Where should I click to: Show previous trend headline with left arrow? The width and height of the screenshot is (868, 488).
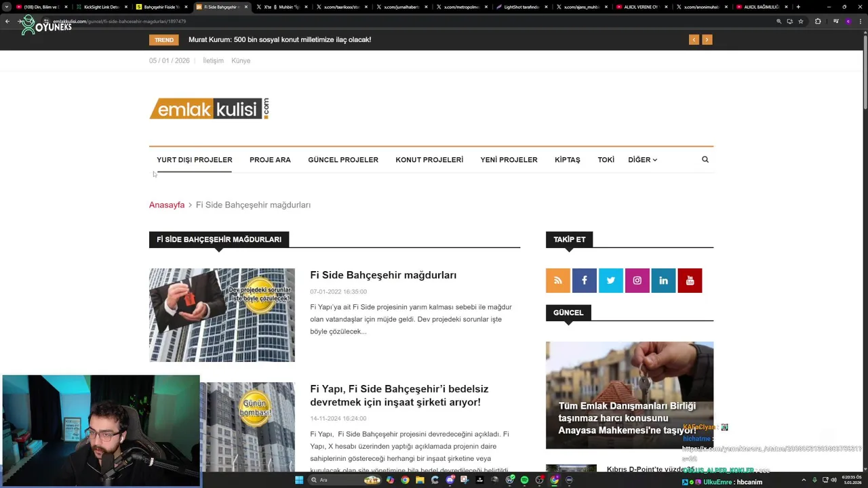[x=694, y=40]
